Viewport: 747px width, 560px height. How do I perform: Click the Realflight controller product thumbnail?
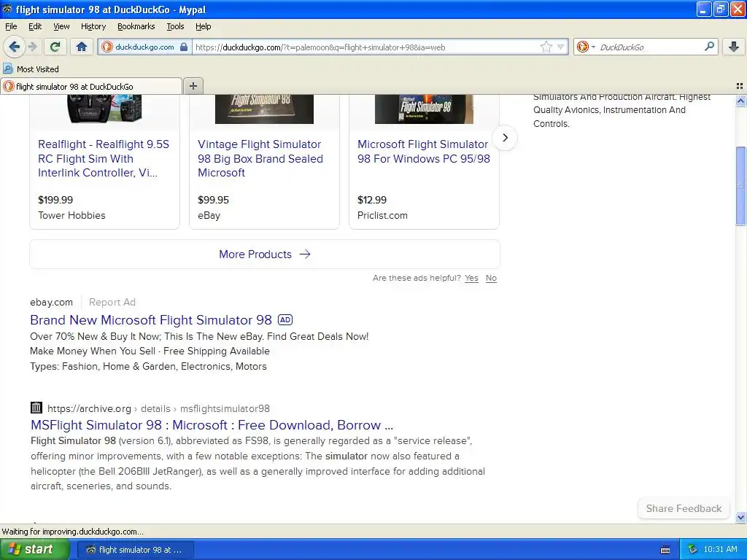point(104,109)
